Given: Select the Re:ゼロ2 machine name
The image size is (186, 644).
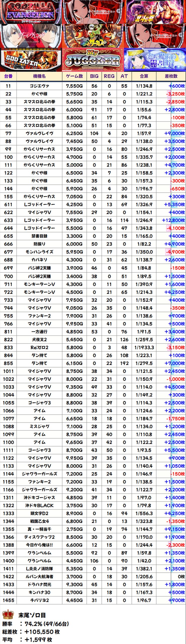Looking at the screenshot, I should click(x=39, y=347).
